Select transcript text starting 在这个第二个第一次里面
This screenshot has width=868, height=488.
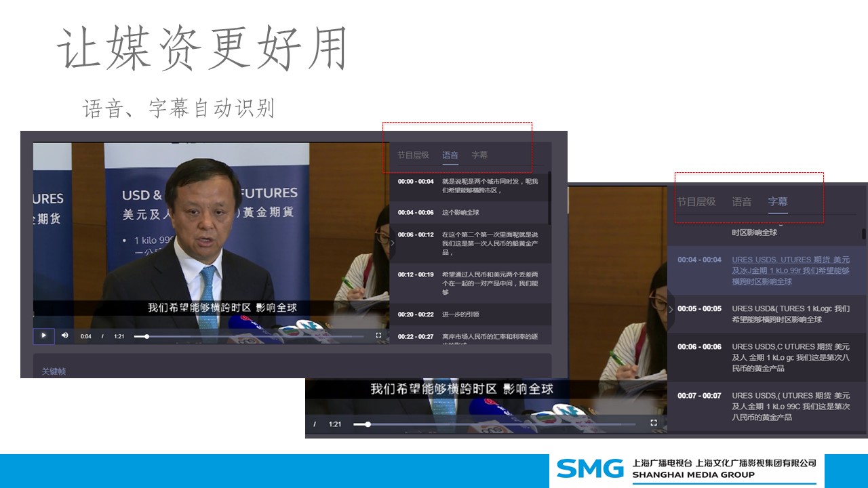490,243
